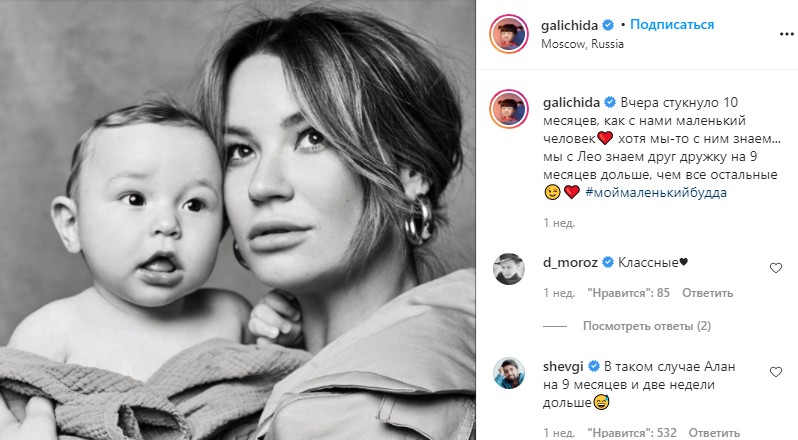Expand replies with Посмотреть ответы (2)
Viewport: 798px width, 440px height.
point(647,326)
